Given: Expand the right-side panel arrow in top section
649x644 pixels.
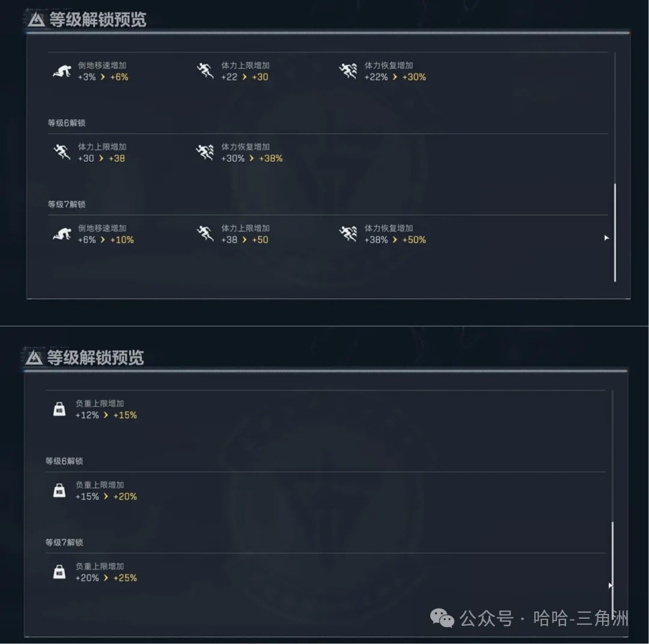Looking at the screenshot, I should click(607, 238).
